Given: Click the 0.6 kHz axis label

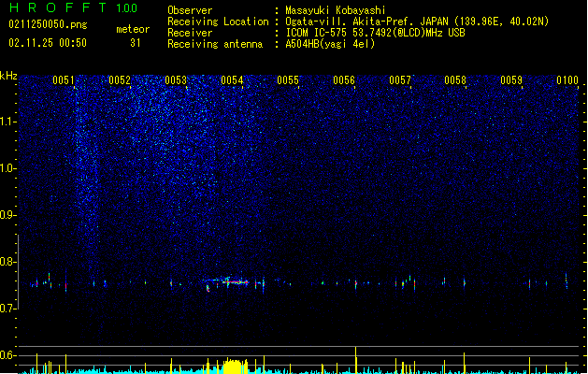Looking at the screenshot, I should pyautogui.click(x=8, y=355).
